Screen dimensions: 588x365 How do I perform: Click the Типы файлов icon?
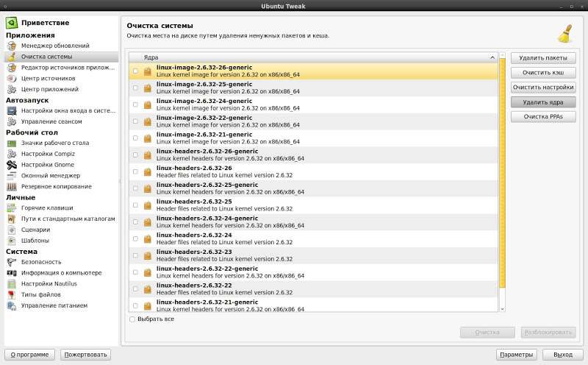pos(12,295)
